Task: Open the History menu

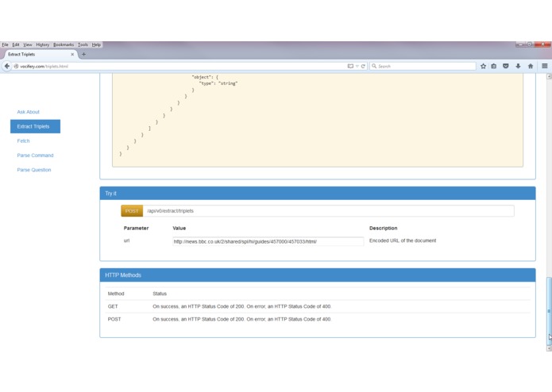Action: tap(43, 44)
